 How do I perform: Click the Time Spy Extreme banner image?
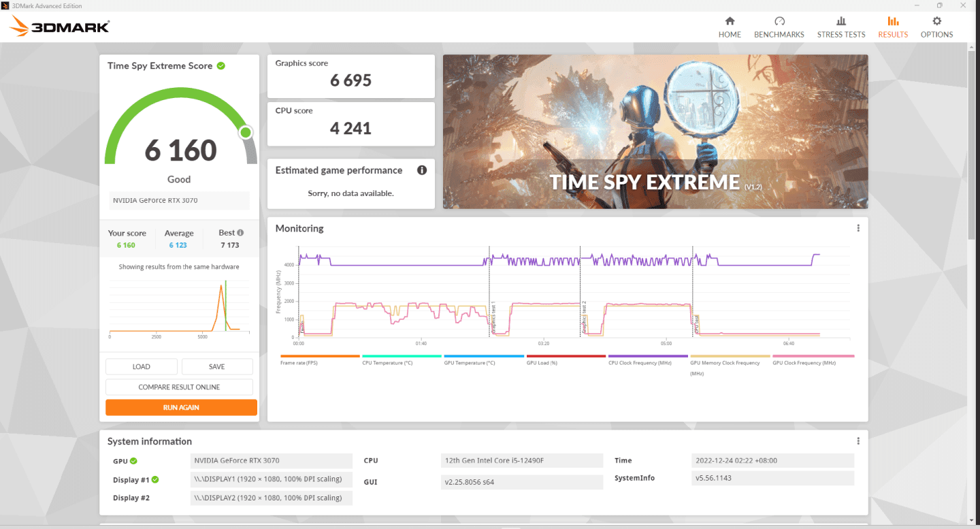click(655, 131)
